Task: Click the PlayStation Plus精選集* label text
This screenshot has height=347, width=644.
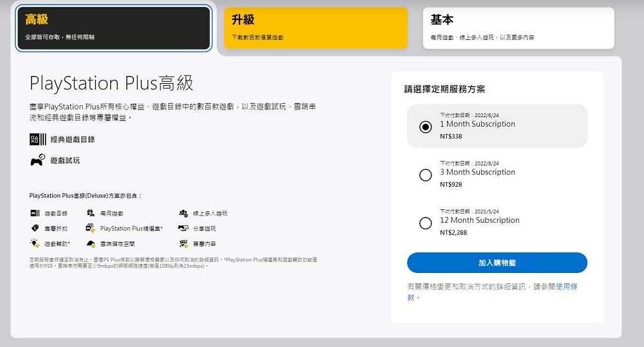Action: pos(131,229)
